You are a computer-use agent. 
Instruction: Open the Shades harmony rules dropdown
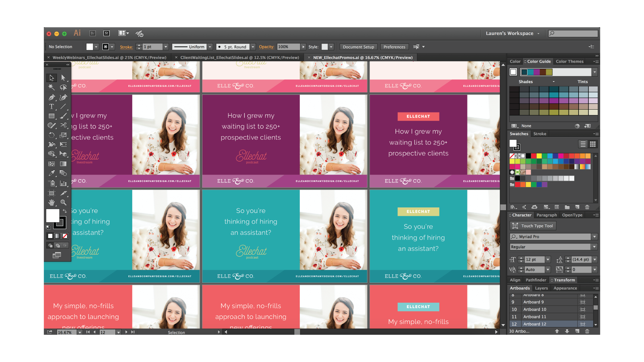[553, 82]
